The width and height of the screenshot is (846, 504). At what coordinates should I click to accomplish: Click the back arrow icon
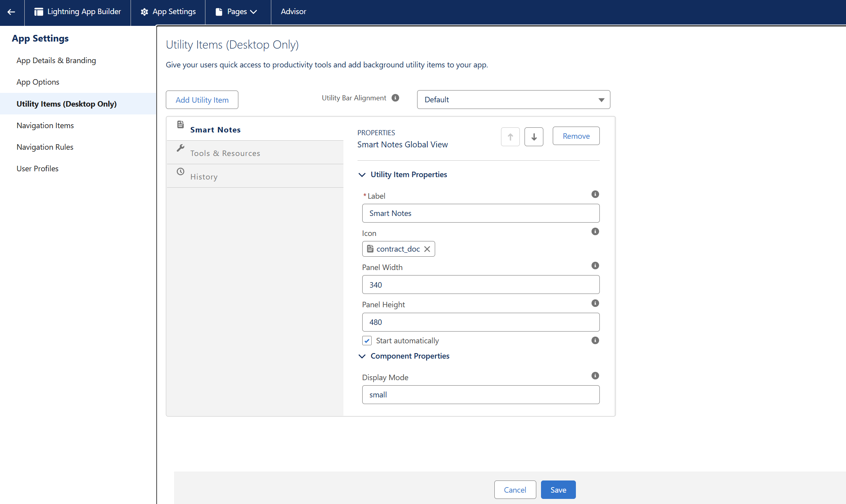11,12
